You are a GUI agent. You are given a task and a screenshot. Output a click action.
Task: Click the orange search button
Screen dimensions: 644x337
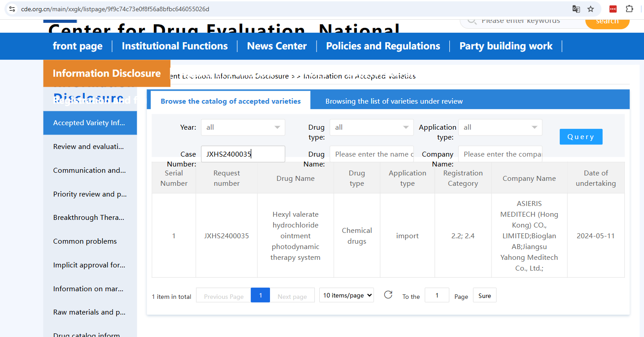pos(607,22)
